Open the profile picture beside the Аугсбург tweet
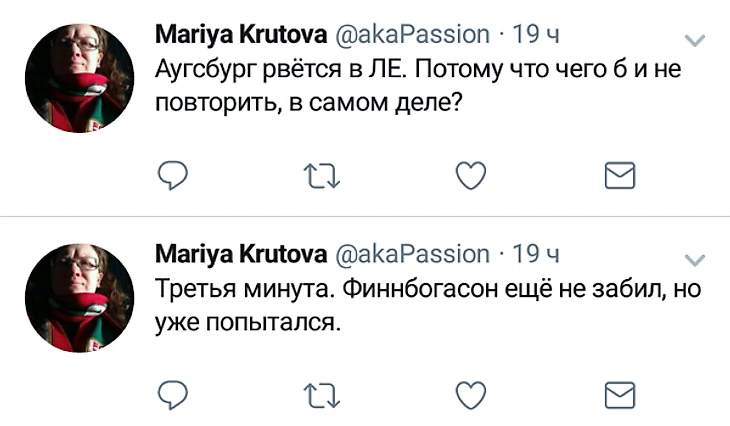 pyautogui.click(x=79, y=79)
